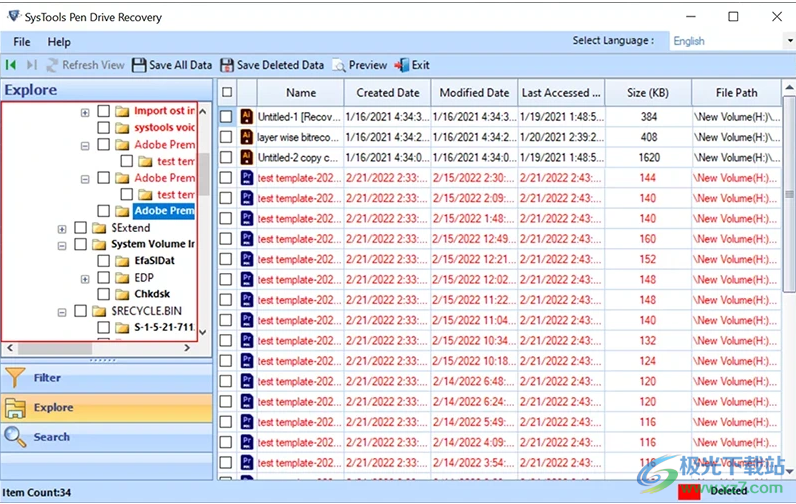796x504 pixels.
Task: Switch to the Explore panel tab
Action: 107,408
